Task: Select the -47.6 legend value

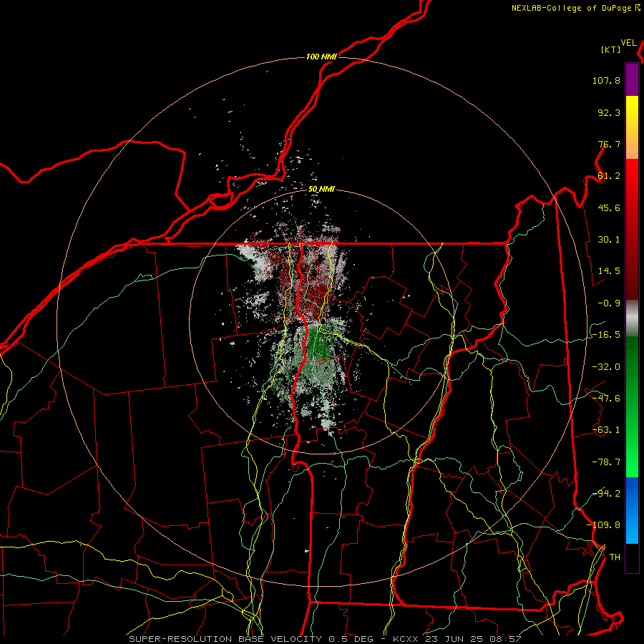Action: [606, 399]
